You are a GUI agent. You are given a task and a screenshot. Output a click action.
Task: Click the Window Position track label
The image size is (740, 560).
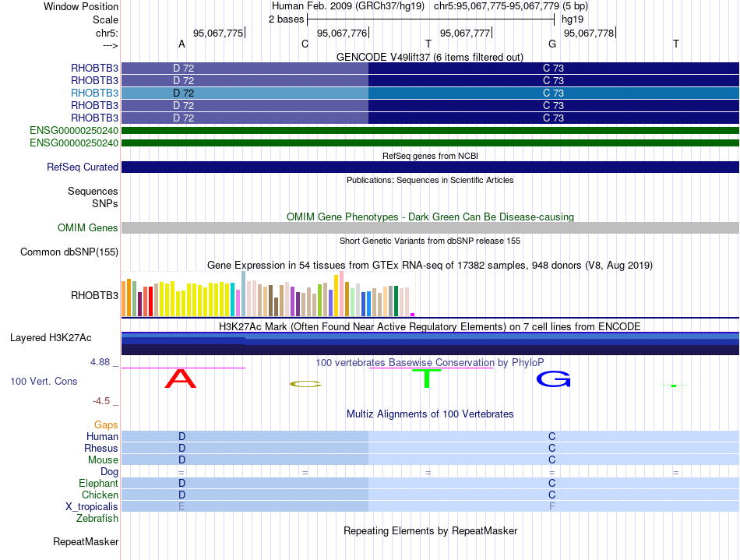81,6
